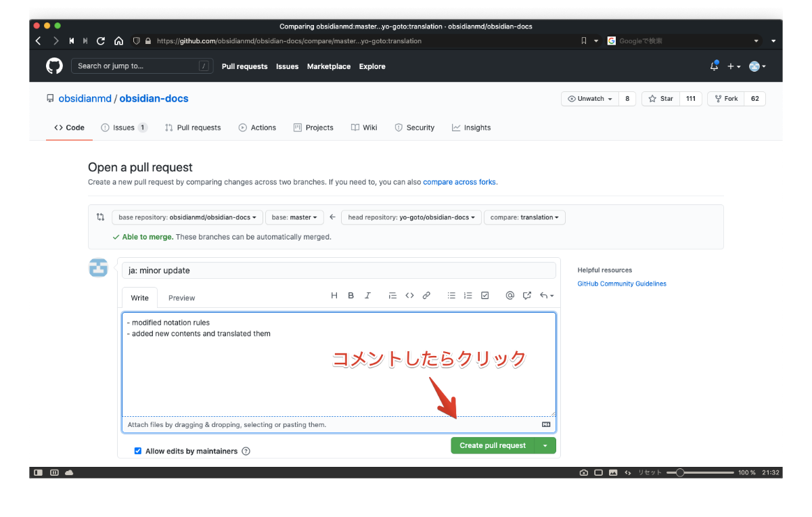Image resolution: width=812 pixels, height=517 pixels.
Task: Select the Write tab
Action: 139,298
